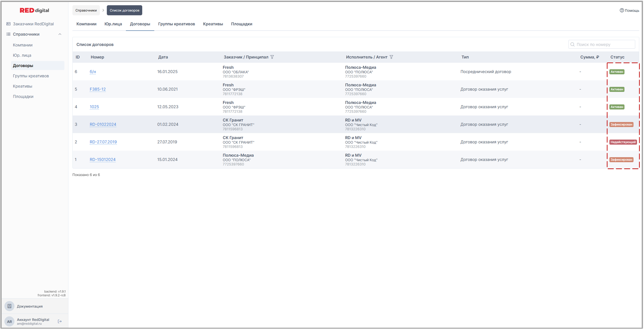Click Аккаунт RedDigital account name
Screen dimensions: 644x329
(x=33, y=320)
